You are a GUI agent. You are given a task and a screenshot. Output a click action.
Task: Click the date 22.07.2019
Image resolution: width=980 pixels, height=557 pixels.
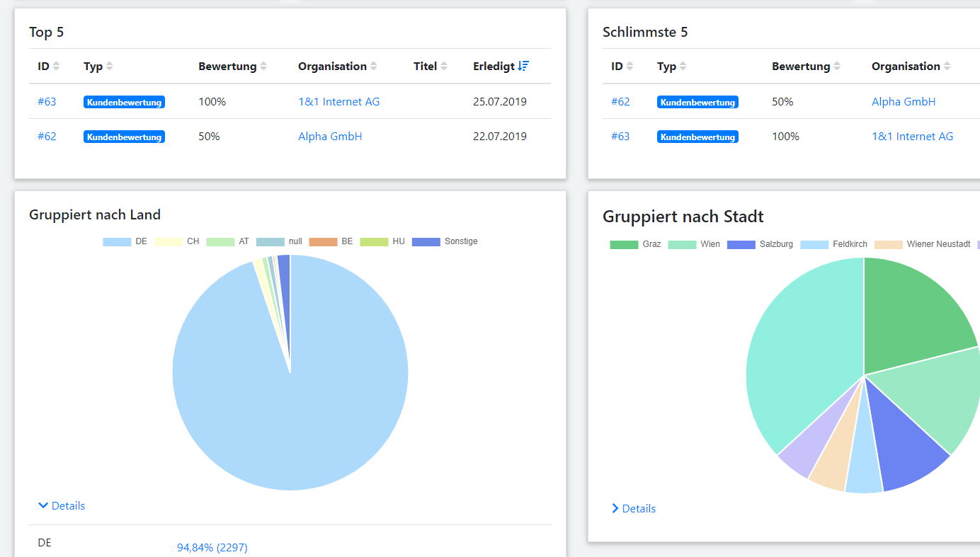tap(500, 137)
